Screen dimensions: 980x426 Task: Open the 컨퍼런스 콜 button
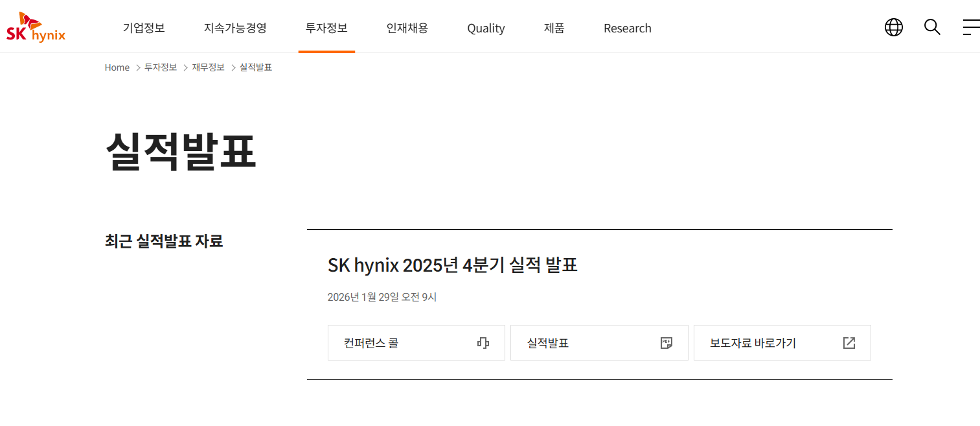(x=416, y=343)
